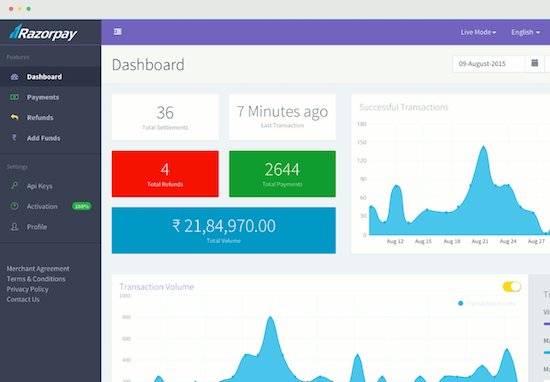Click the Api Keys key icon
The image size is (550, 382).
coord(14,186)
